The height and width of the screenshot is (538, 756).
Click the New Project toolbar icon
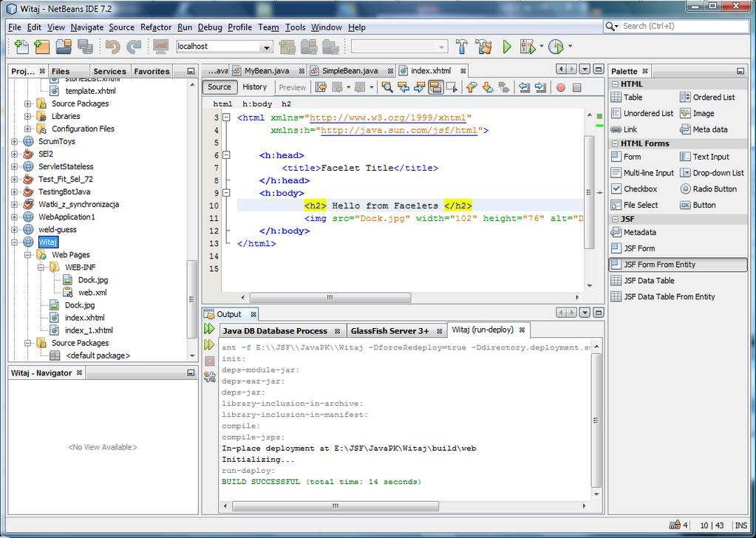tap(42, 47)
